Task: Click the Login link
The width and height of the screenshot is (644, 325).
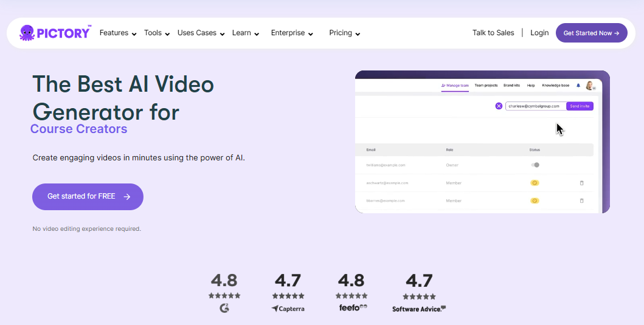Action: click(x=539, y=33)
